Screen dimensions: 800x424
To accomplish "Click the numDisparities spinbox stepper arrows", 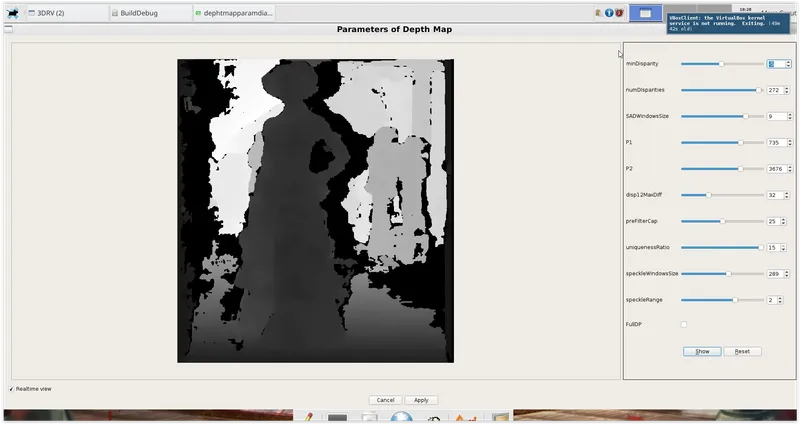I will (x=787, y=90).
